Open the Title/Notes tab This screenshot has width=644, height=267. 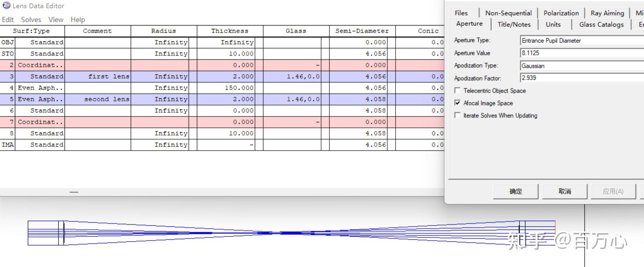(x=514, y=24)
